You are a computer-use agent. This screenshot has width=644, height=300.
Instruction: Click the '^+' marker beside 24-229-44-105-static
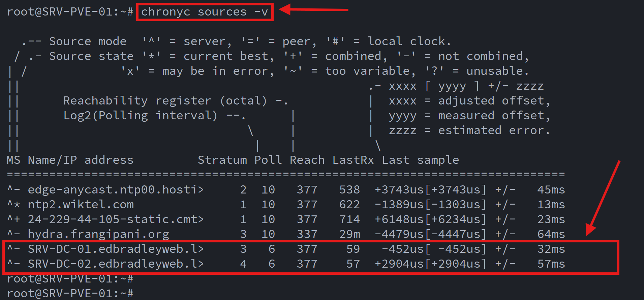coord(13,219)
